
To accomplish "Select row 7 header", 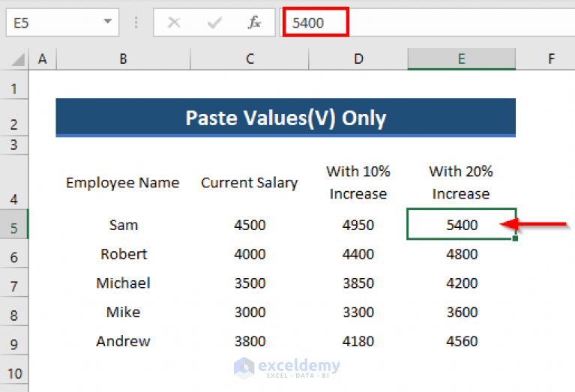I will (x=14, y=283).
